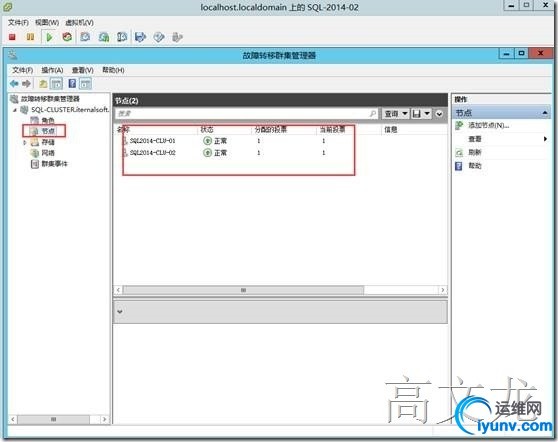Click status icon of SQL2014-CLU-02

(207, 153)
